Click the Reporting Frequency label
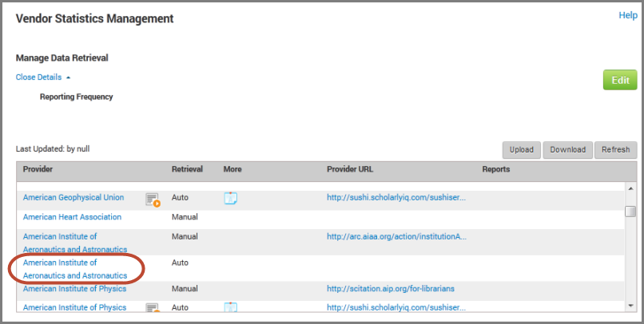 point(77,97)
